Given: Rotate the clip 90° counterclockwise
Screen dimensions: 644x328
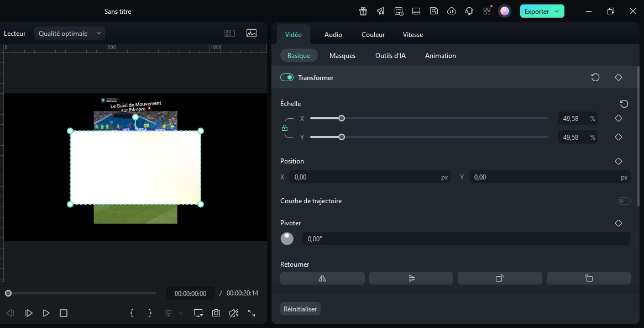Looking at the screenshot, I should pyautogui.click(x=589, y=278).
